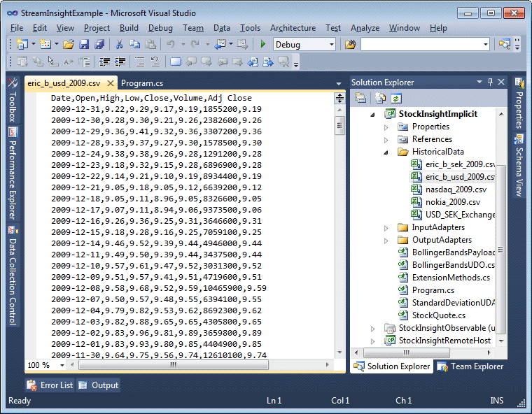Viewport: 532px width, 414px height.
Task: Click the New Project toolbar icon
Action: click(22, 44)
